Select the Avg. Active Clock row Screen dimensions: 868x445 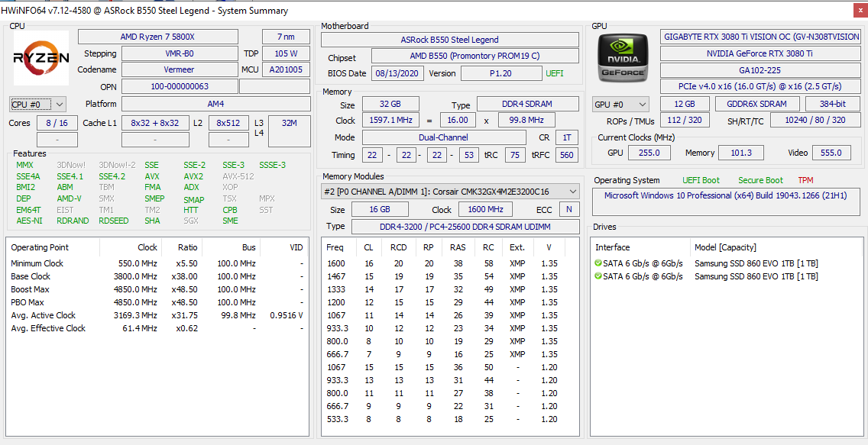tap(157, 315)
